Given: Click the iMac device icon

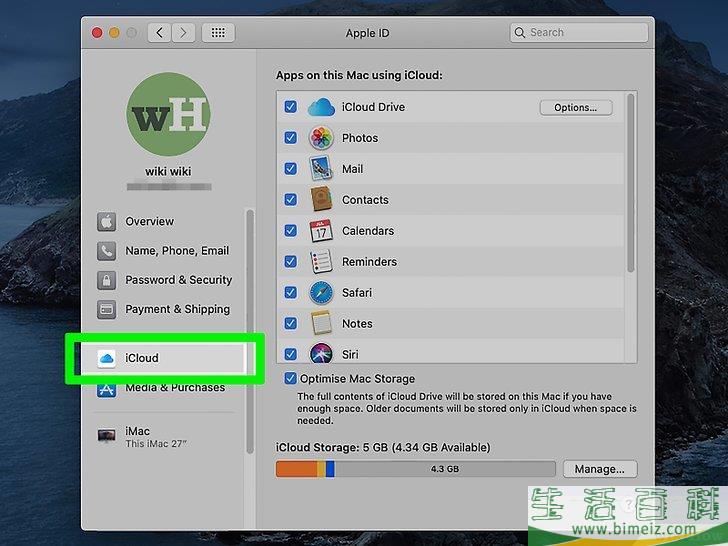Looking at the screenshot, I should (x=106, y=436).
